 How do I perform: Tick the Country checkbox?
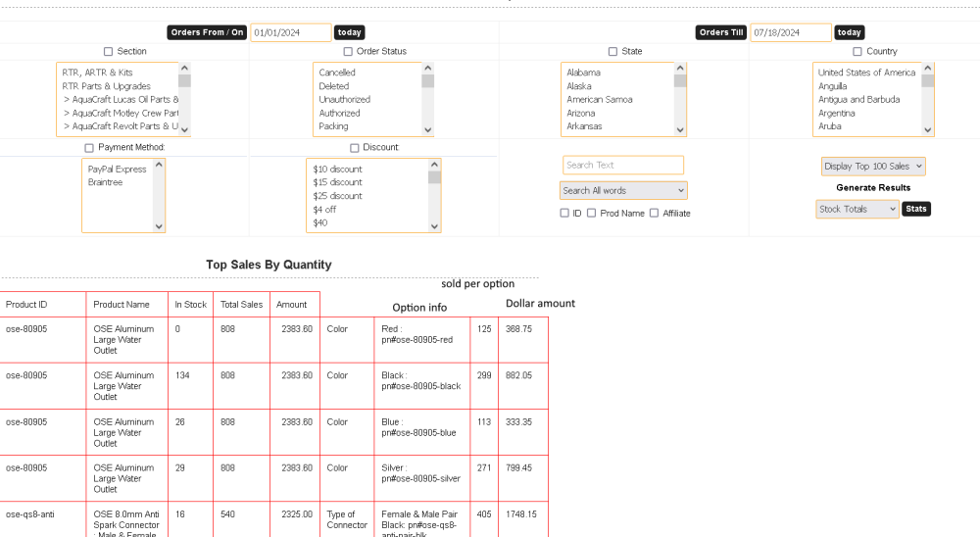[857, 52]
